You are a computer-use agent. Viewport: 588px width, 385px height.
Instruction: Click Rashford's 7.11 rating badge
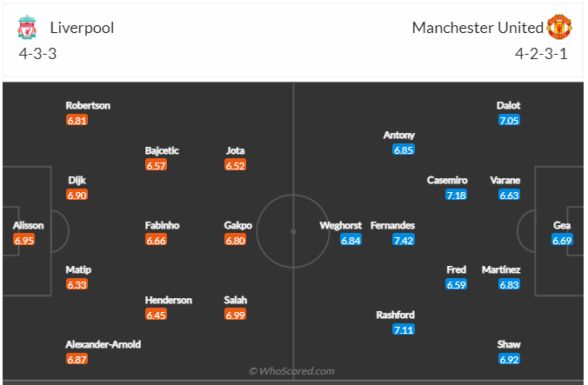pyautogui.click(x=403, y=329)
